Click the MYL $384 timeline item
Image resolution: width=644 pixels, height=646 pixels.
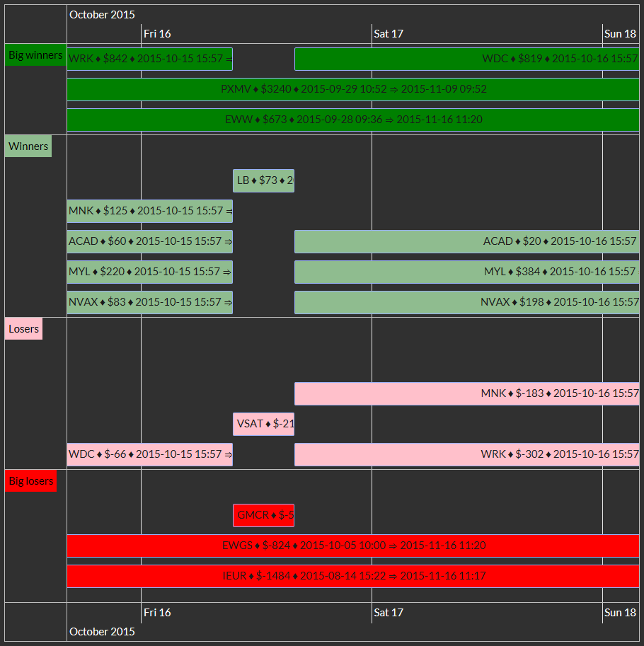[x=467, y=272]
